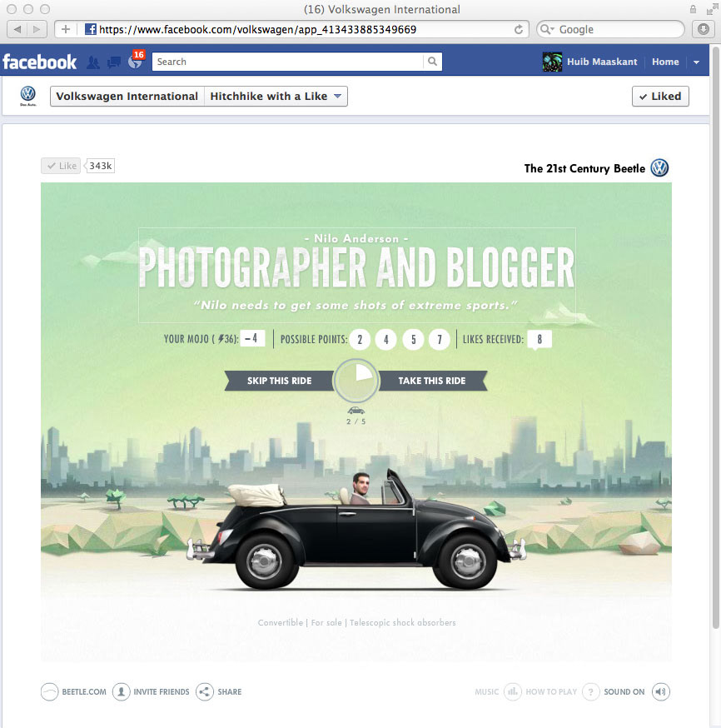Click the page vertical scrollbar
This screenshot has width=721, height=728.
pos(715,337)
